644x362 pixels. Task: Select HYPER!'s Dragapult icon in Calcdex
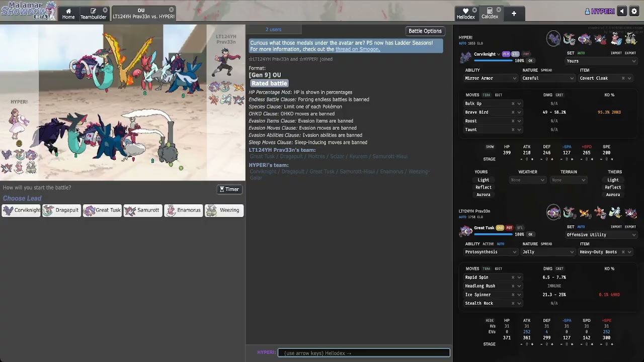(569, 39)
